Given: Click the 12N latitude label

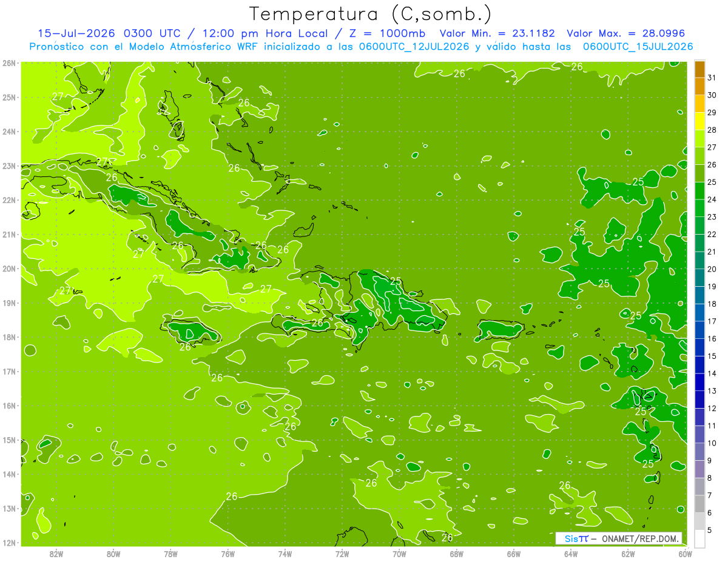Looking at the screenshot, I should click(x=9, y=543).
